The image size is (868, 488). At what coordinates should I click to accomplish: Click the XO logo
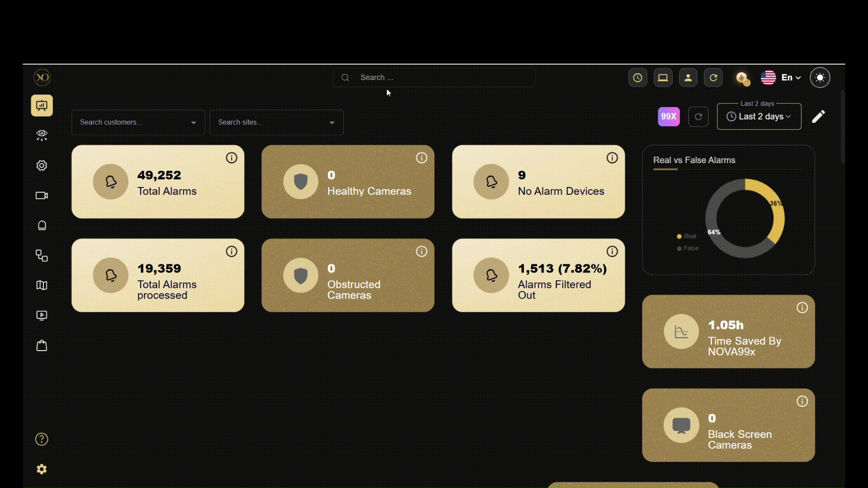coord(42,77)
